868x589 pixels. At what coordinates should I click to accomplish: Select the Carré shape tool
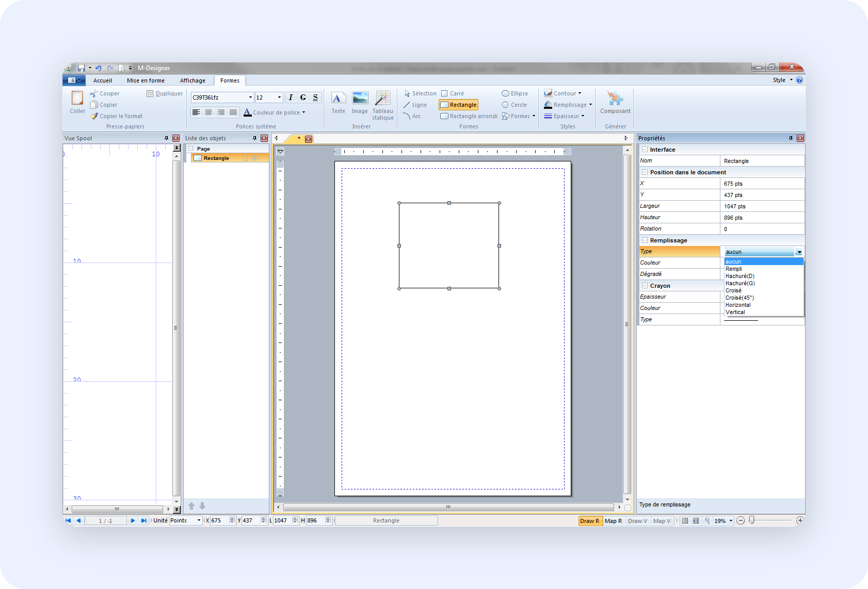pyautogui.click(x=453, y=93)
